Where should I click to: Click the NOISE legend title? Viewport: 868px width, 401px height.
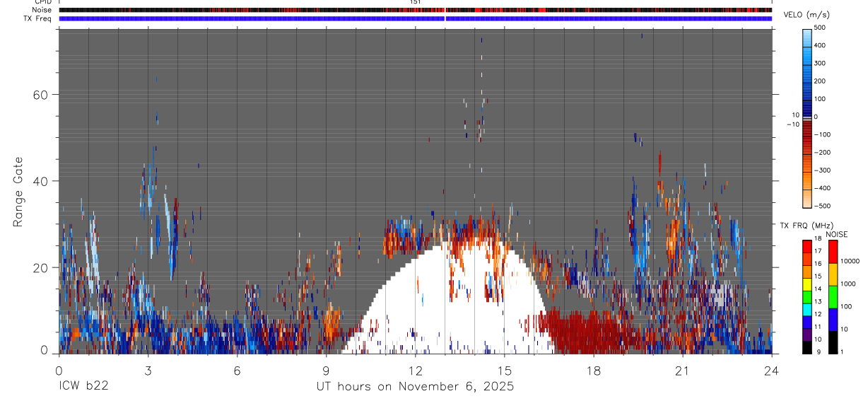coord(836,234)
